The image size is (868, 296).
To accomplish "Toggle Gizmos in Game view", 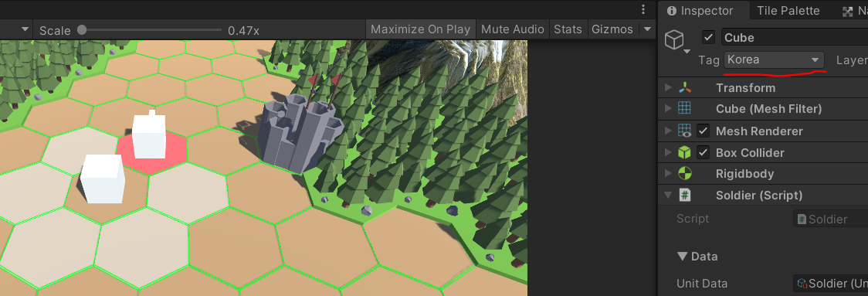I will click(x=612, y=29).
